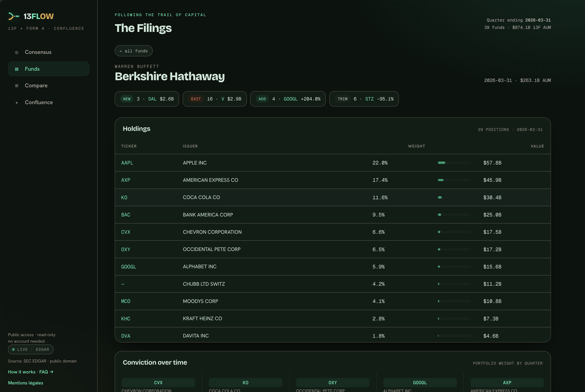The image size is (585, 392).
Task: Select the OXY conviction chart tab
Action: (x=333, y=382)
